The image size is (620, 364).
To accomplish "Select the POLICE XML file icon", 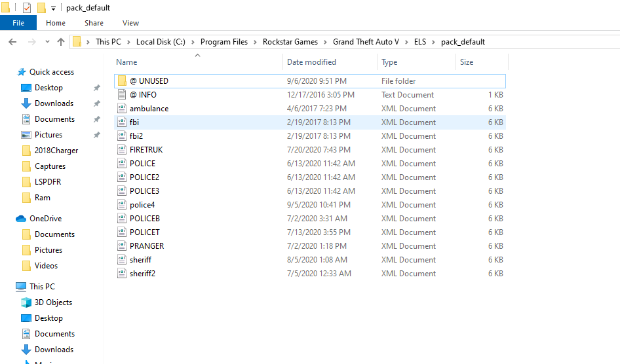I will pyautogui.click(x=122, y=164).
